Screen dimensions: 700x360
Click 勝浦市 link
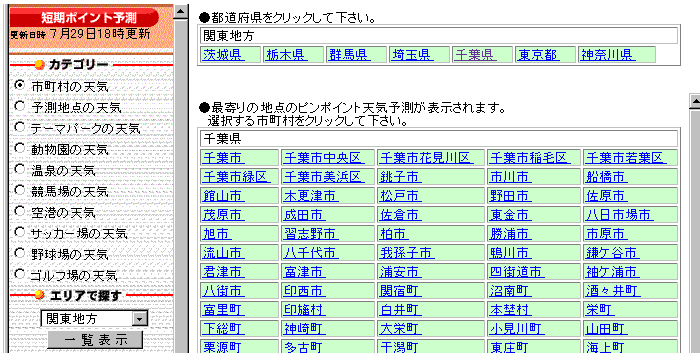510,234
